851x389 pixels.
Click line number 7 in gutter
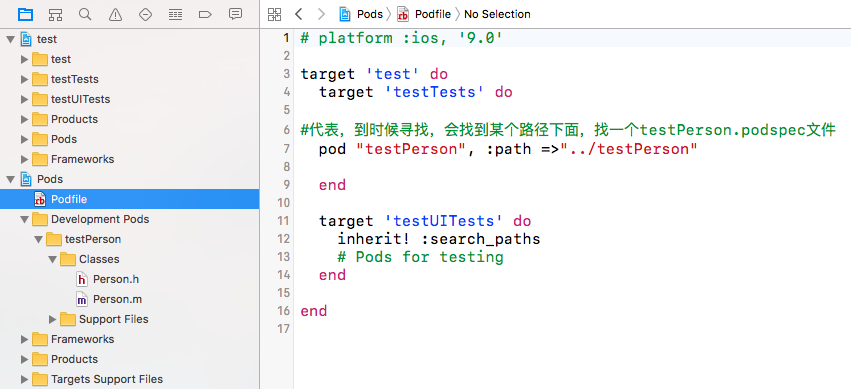click(288, 149)
